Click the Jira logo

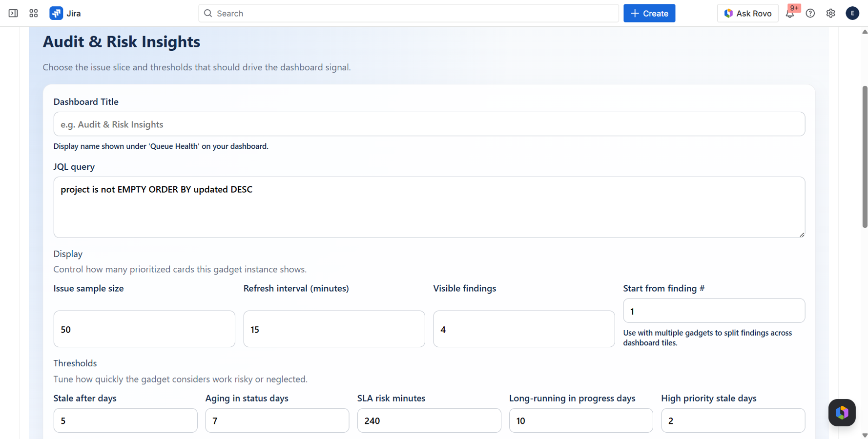[56, 13]
